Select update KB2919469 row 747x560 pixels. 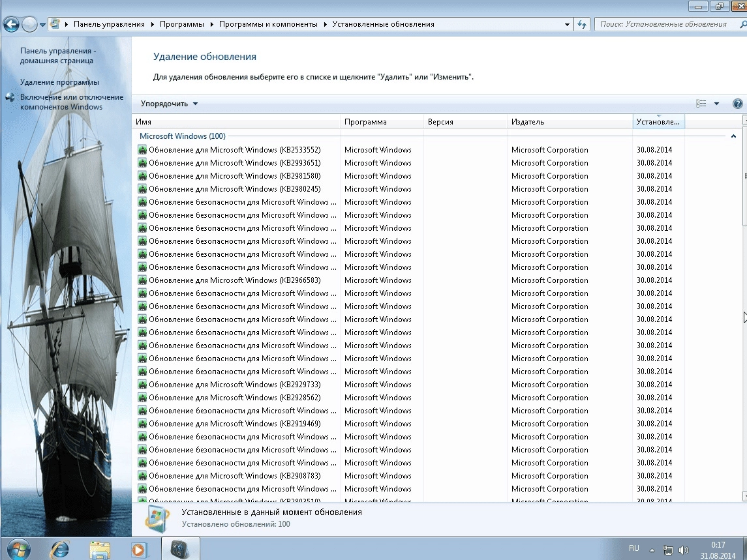click(x=410, y=424)
